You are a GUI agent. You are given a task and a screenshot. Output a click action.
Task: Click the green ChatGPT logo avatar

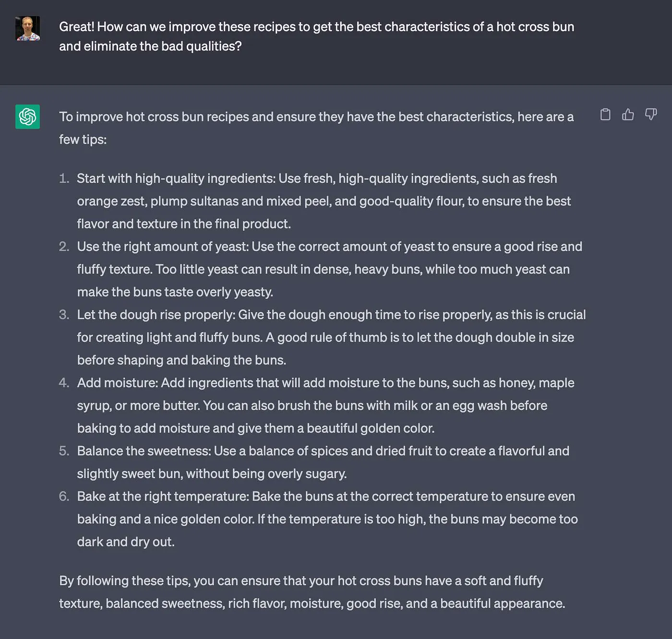click(x=27, y=117)
